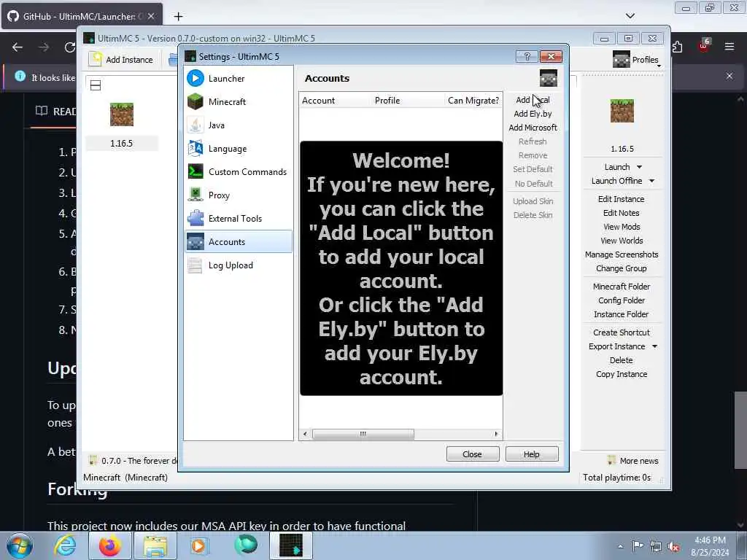Collapse the instance group expander
The width and height of the screenshot is (747, 560).
point(96,86)
